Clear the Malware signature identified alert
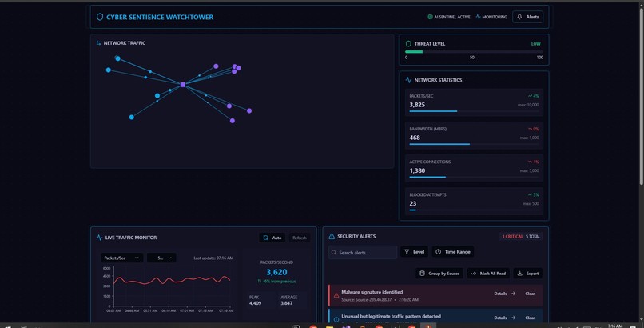 pos(530,294)
